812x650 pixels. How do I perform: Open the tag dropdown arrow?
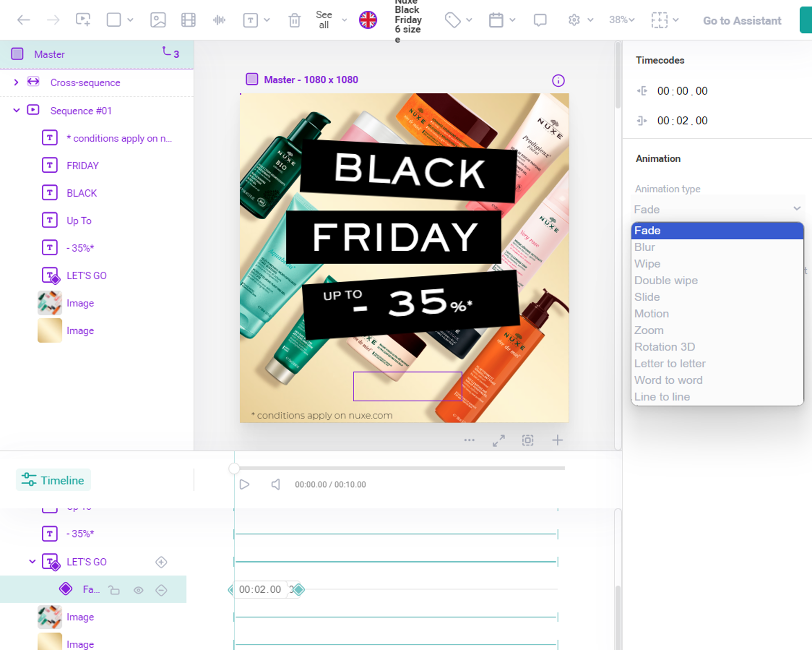coord(469,20)
